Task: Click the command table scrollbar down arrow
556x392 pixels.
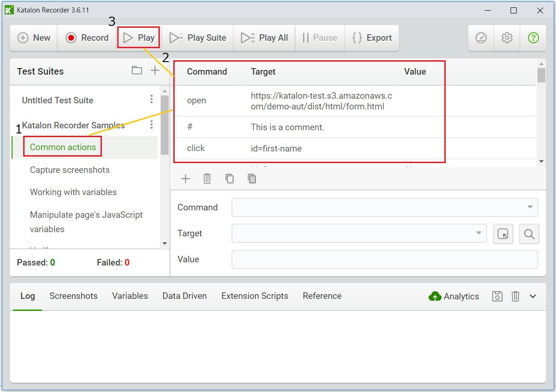Action: click(x=541, y=161)
